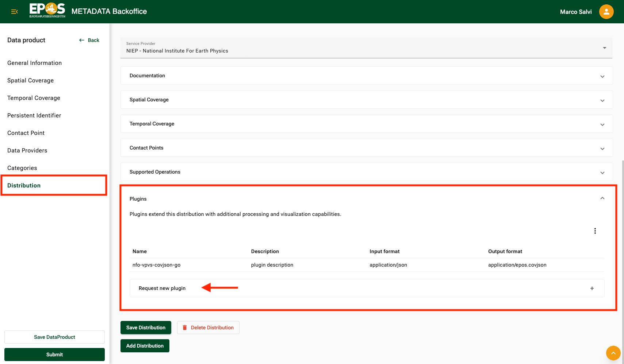Select the nfo-vpvs-covjson-go plugin row

coord(156,265)
